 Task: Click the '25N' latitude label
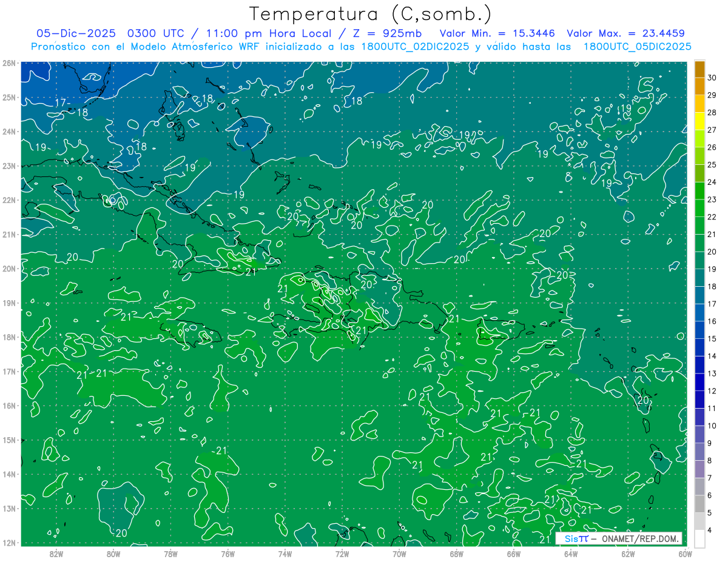click(9, 97)
